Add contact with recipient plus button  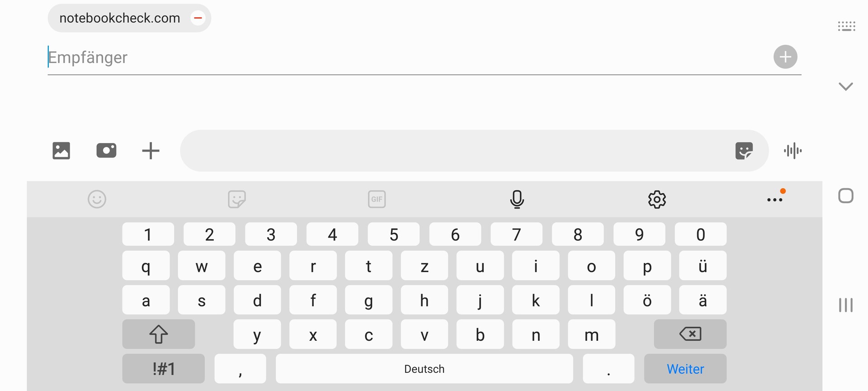point(785,57)
